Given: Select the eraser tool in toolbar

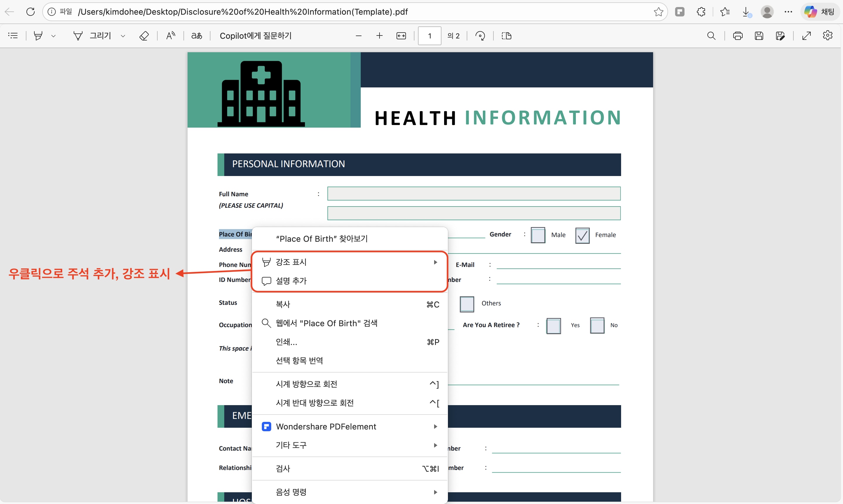Looking at the screenshot, I should click(144, 36).
